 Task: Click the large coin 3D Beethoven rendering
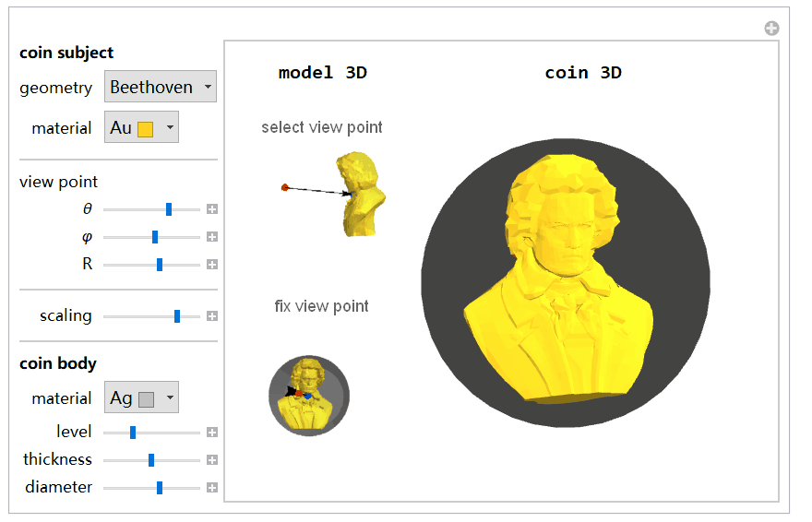pyautogui.click(x=566, y=283)
